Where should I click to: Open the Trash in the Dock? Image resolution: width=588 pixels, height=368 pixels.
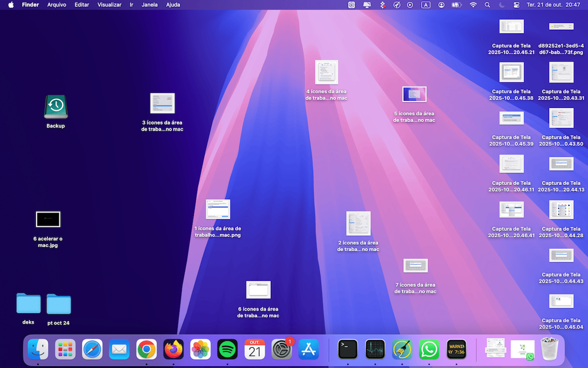click(549, 349)
